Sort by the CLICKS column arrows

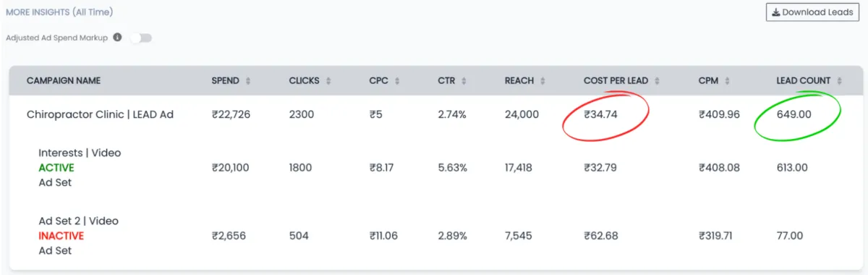click(x=328, y=81)
